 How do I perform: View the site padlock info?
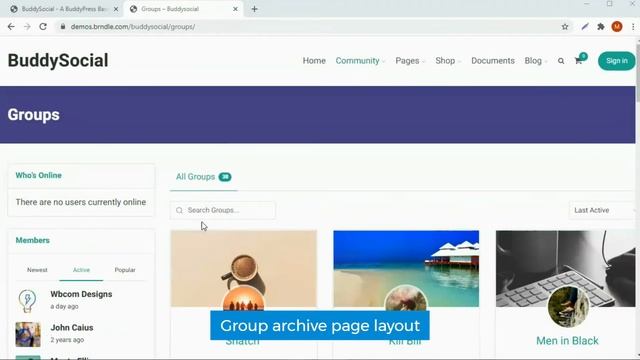[x=63, y=27]
